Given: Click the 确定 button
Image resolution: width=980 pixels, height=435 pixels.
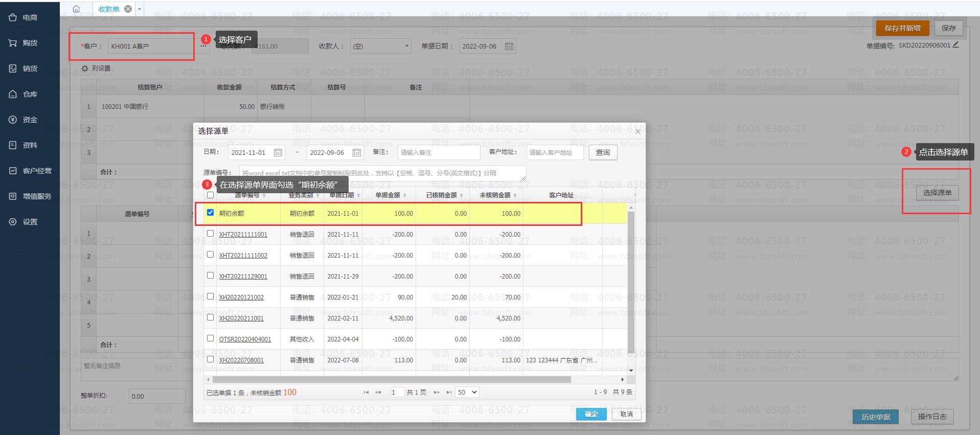Looking at the screenshot, I should (x=591, y=414).
